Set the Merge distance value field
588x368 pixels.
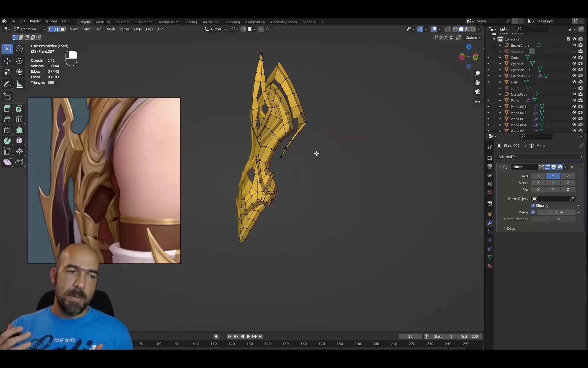click(556, 212)
